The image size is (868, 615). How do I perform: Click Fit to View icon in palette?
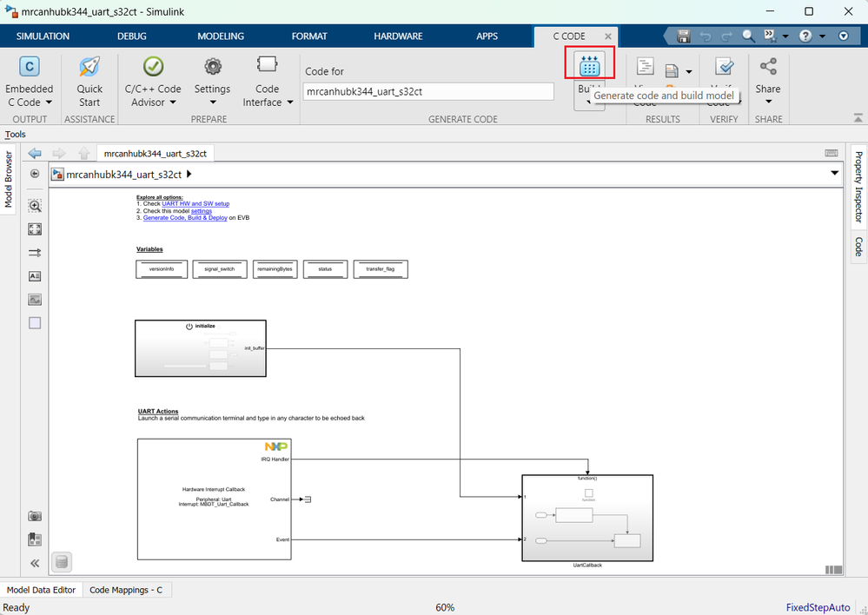coord(35,229)
